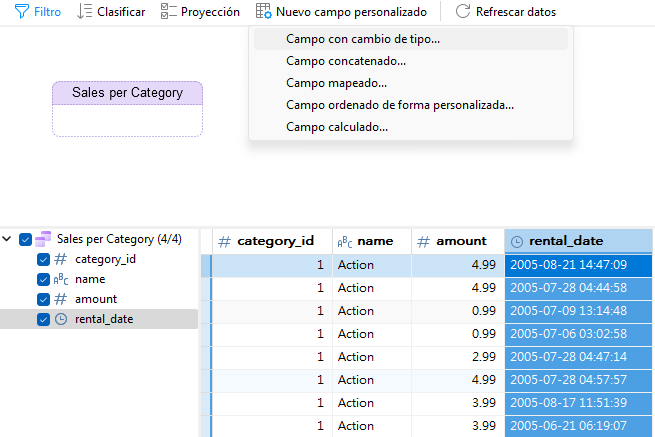
Task: Select the Sales per Category node in diagram
Action: [127, 109]
